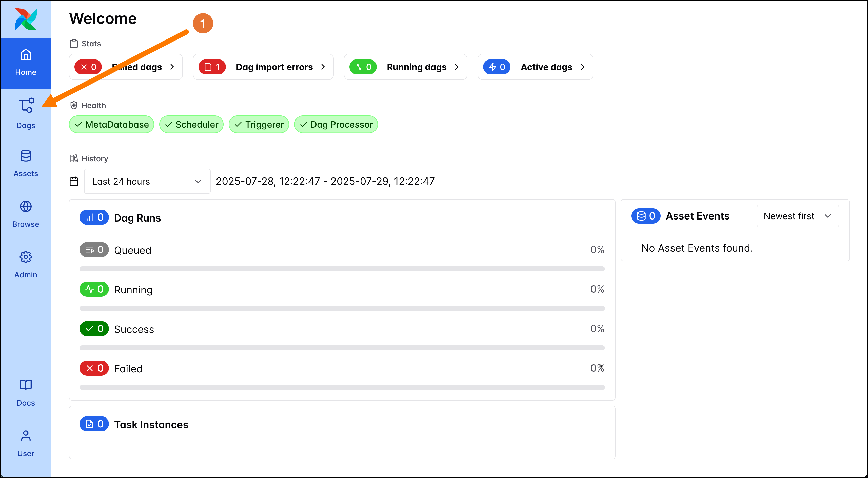Screen dimensions: 868x478
Task: Click the Airflow pinwheel logo
Action: click(26, 19)
